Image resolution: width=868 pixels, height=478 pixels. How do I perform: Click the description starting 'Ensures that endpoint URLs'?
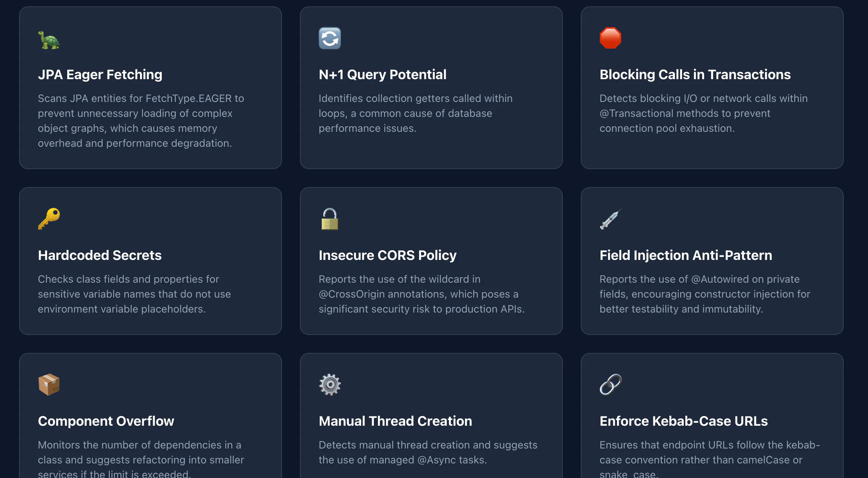pyautogui.click(x=710, y=459)
